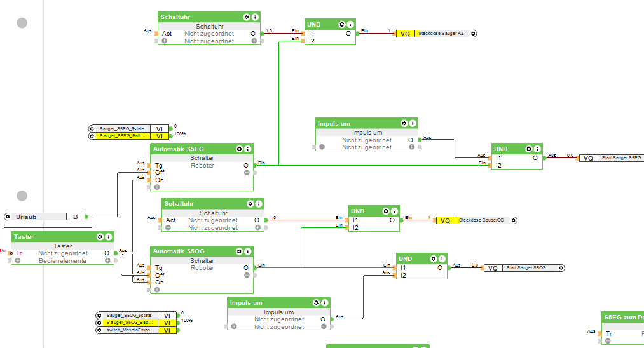Select the Tg input of Automatik S5EG
644x348 pixels.
158,165
